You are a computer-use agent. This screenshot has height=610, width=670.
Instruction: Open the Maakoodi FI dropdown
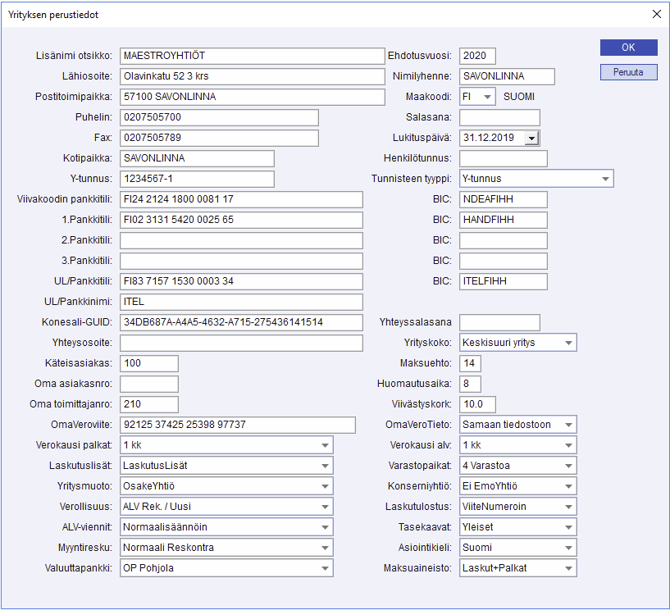coord(486,97)
